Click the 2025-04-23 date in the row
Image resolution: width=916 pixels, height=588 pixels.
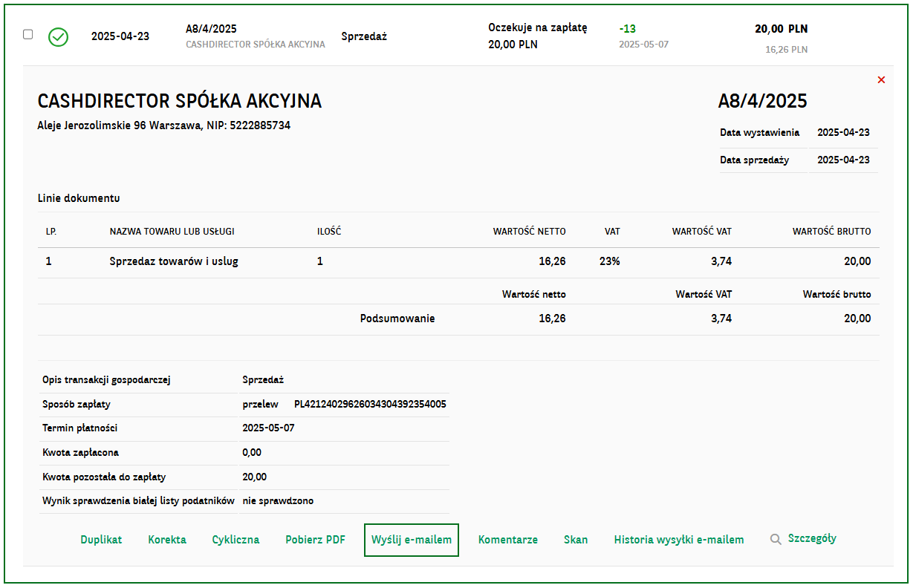(120, 36)
